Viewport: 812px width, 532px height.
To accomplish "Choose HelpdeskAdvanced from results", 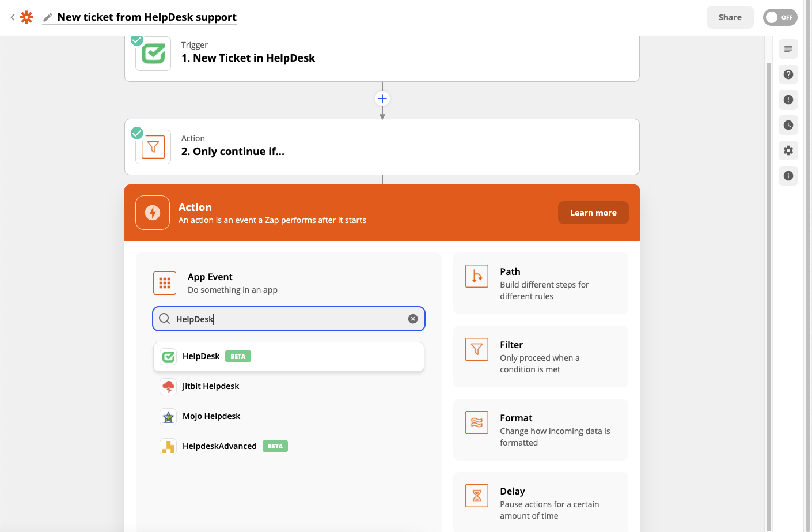I will click(x=289, y=446).
